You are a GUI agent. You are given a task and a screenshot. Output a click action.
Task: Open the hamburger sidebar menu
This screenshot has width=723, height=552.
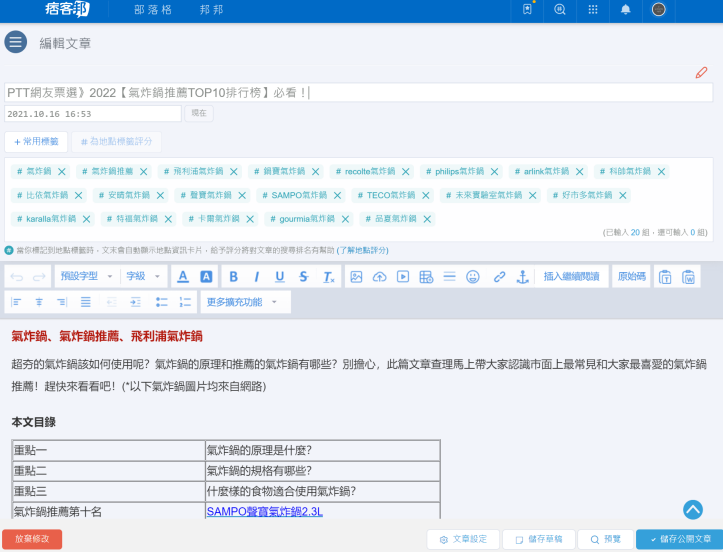pyautogui.click(x=16, y=42)
